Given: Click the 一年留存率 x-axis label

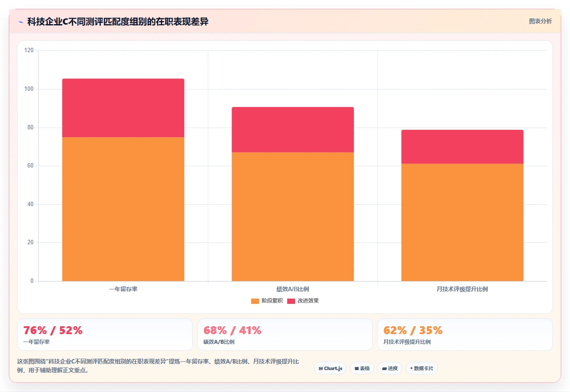Looking at the screenshot, I should pos(123,289).
